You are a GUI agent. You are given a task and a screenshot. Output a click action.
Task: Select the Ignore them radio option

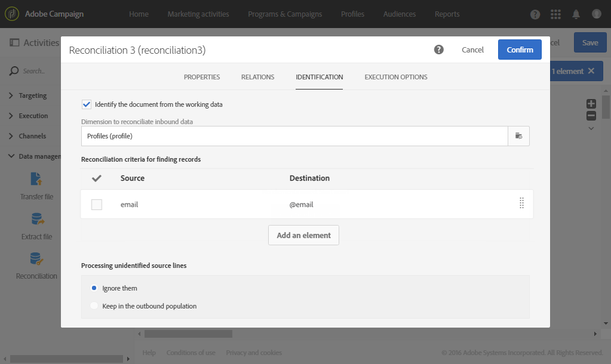tap(94, 288)
